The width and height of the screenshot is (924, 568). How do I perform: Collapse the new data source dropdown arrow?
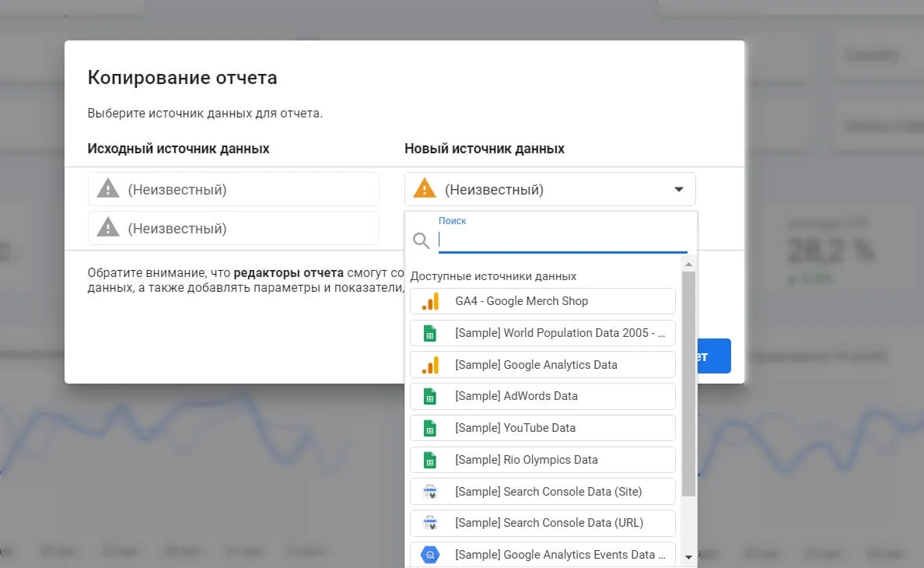[678, 189]
